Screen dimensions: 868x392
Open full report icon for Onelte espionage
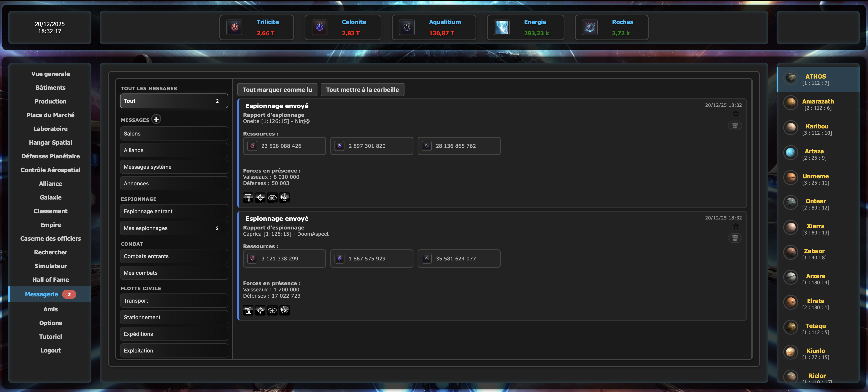(x=248, y=197)
